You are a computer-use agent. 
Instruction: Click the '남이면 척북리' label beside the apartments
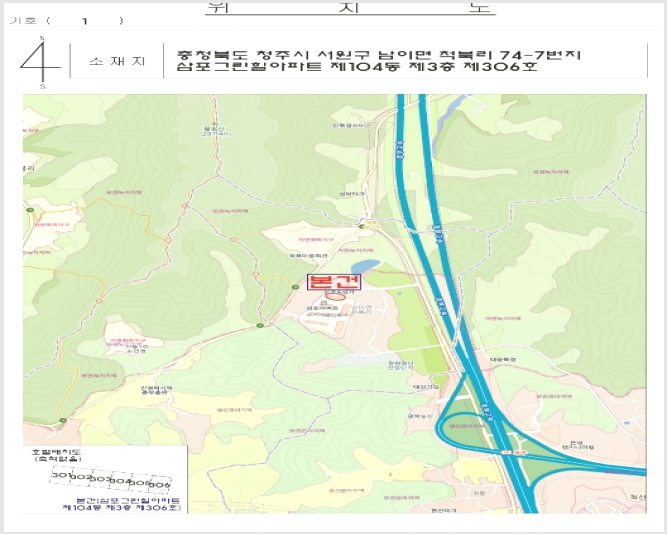(362, 309)
